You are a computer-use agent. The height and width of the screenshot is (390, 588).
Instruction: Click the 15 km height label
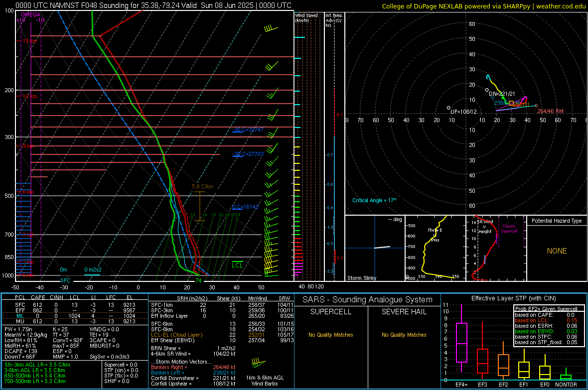click(29, 41)
